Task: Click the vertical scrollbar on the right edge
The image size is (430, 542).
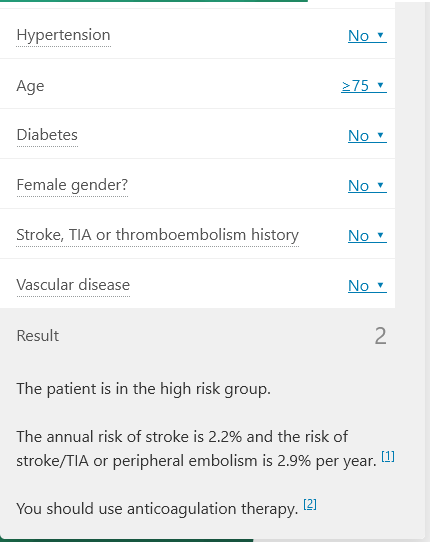Action: point(427,270)
